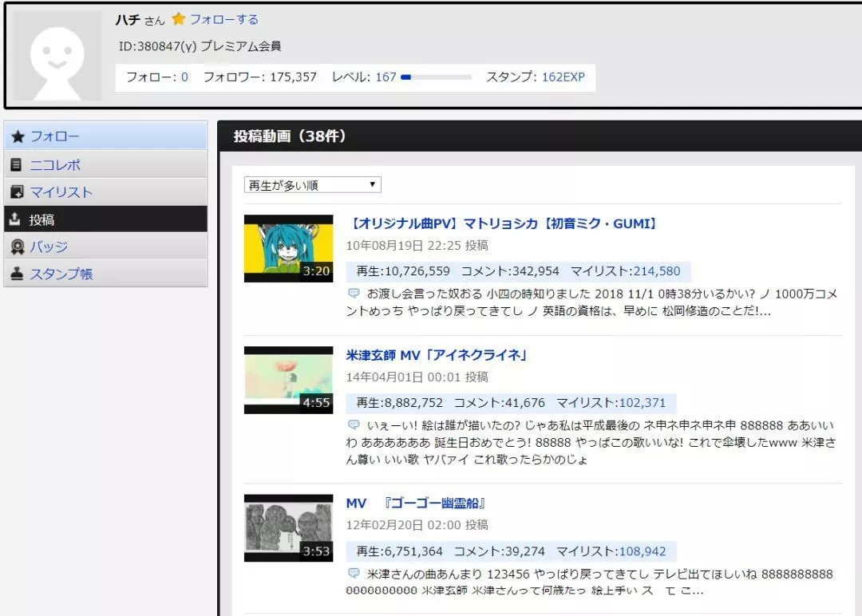Click the ニコレポ document icon in sidebar
The height and width of the screenshot is (616, 862).
click(17, 165)
